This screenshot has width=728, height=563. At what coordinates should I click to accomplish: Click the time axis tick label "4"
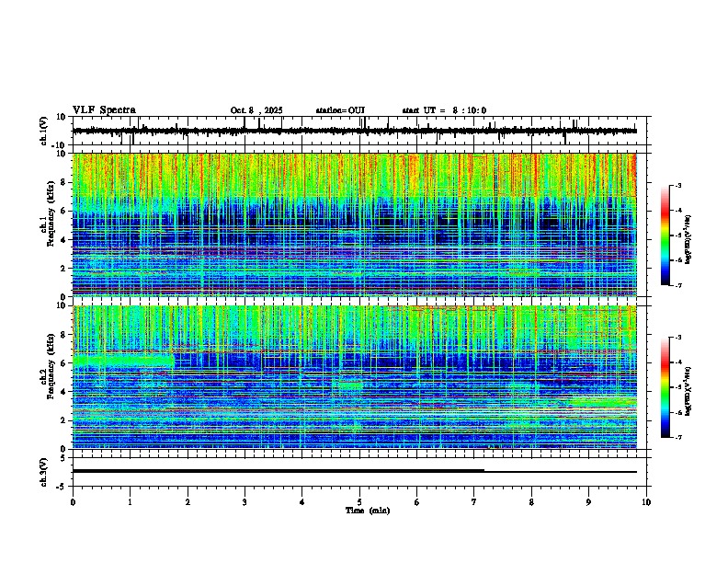(301, 502)
